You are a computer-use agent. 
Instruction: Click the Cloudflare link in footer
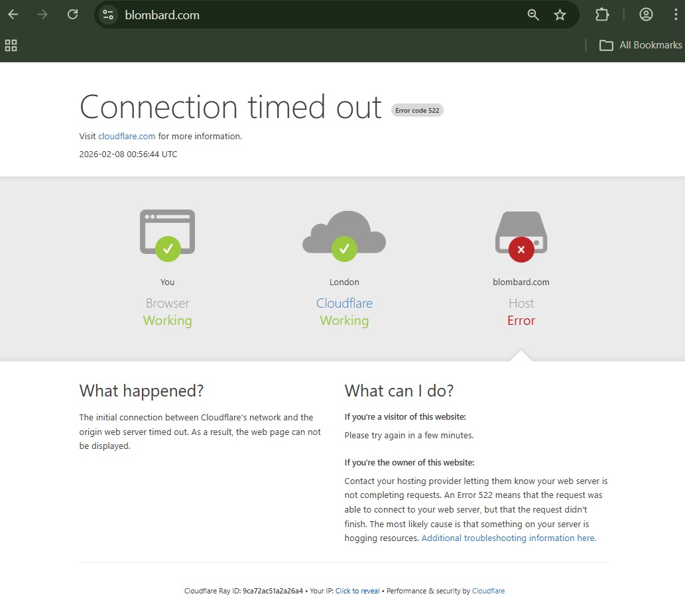pos(488,591)
